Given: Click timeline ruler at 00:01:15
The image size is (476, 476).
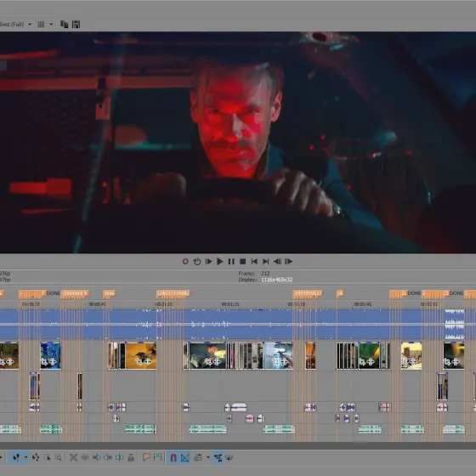Looking at the screenshot, I should [230, 304].
